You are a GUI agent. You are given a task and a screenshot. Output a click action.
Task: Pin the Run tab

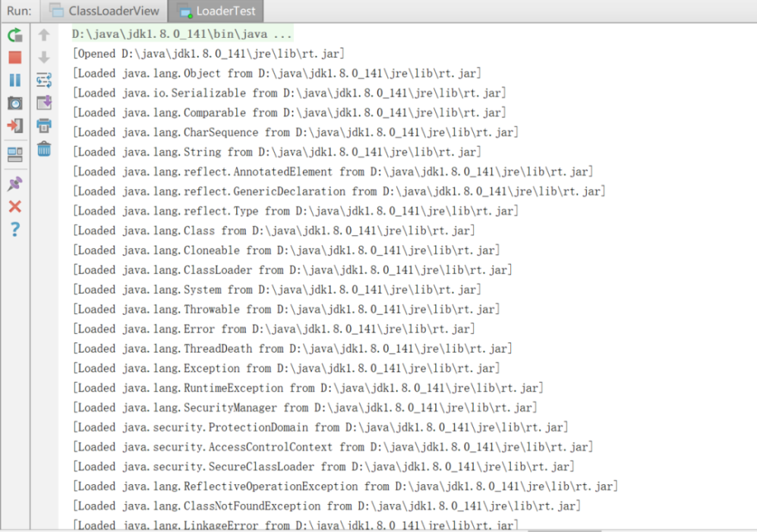pos(15,184)
